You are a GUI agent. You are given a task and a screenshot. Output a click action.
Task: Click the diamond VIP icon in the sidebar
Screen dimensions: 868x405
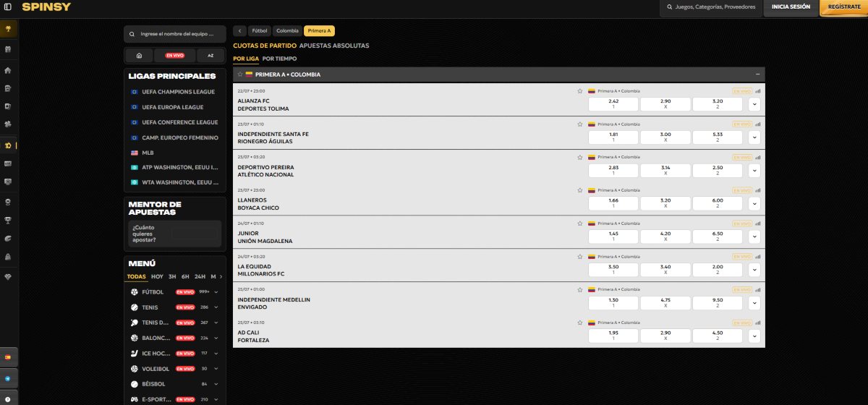tap(8, 276)
